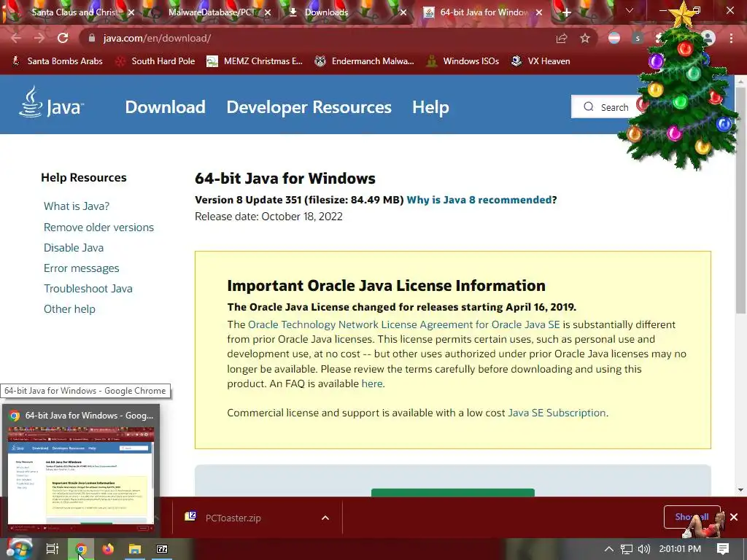The height and width of the screenshot is (560, 747).
Task: Click Disable Java link
Action: coord(74,248)
